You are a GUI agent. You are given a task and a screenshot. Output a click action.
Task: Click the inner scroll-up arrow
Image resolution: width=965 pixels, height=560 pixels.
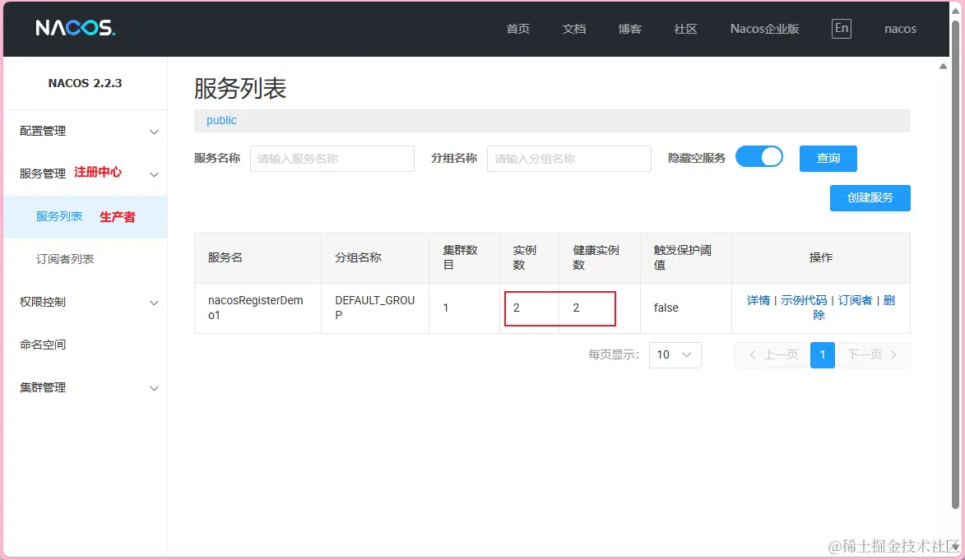[x=943, y=67]
